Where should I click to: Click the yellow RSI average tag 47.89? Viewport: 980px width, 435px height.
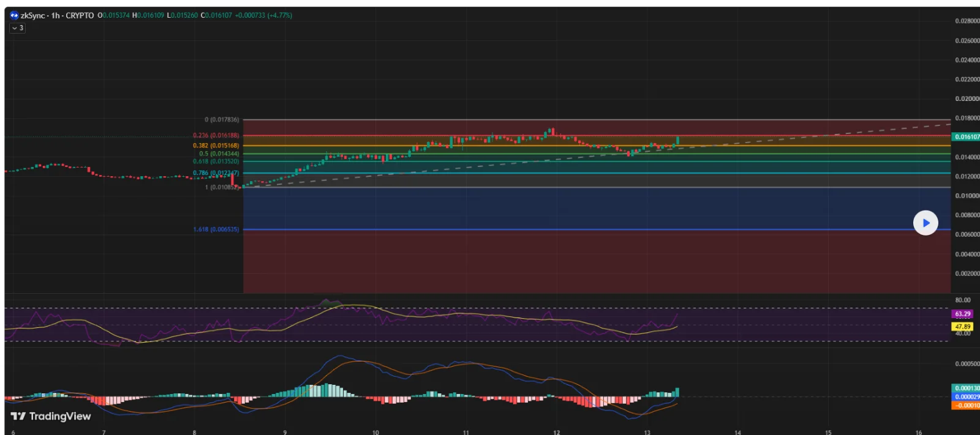[x=963, y=327]
